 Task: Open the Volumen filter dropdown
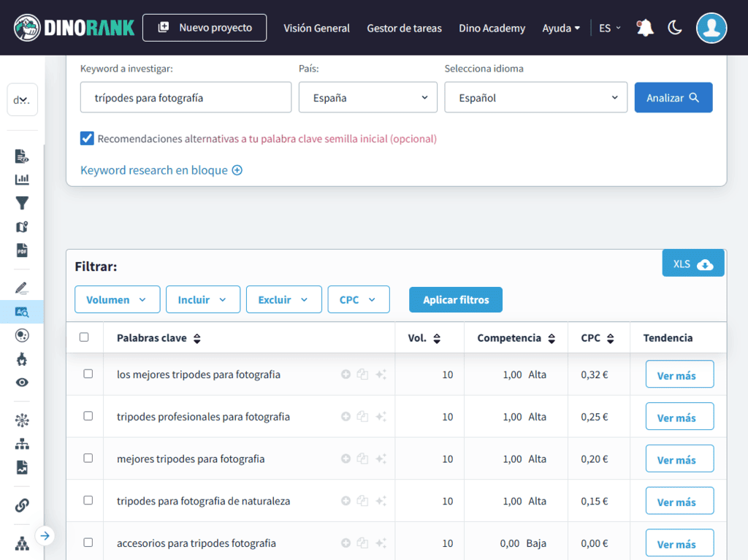pyautogui.click(x=117, y=299)
